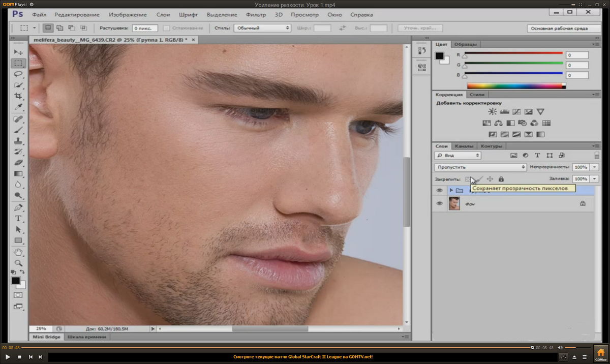Image resolution: width=610 pixels, height=364 pixels.
Task: Click the Растушевка feather input field
Action: point(145,28)
